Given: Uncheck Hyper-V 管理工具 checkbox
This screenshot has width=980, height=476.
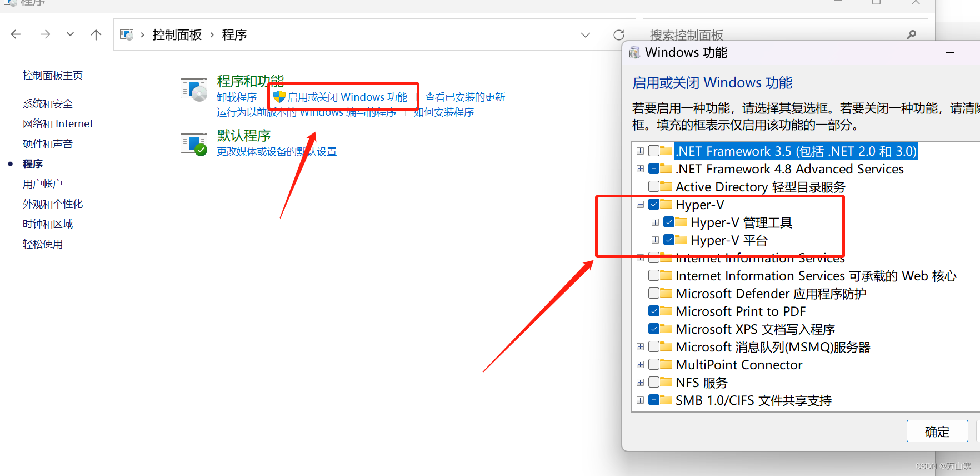Looking at the screenshot, I should point(669,222).
